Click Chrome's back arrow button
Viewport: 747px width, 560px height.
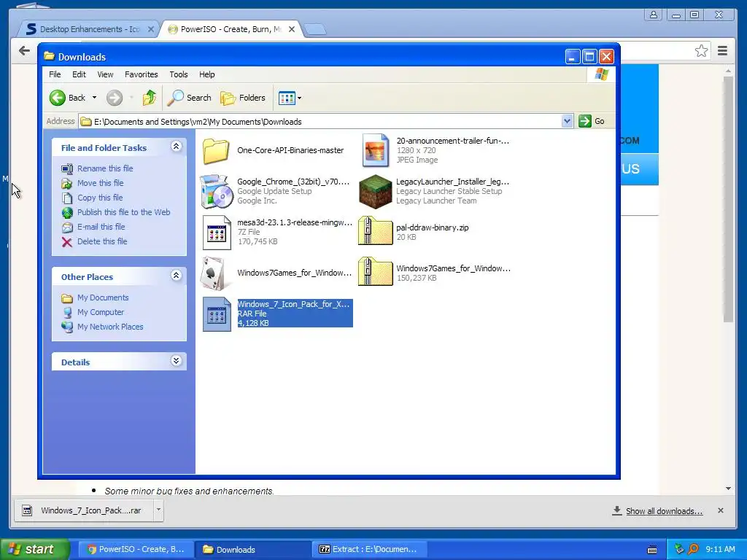coord(24,50)
